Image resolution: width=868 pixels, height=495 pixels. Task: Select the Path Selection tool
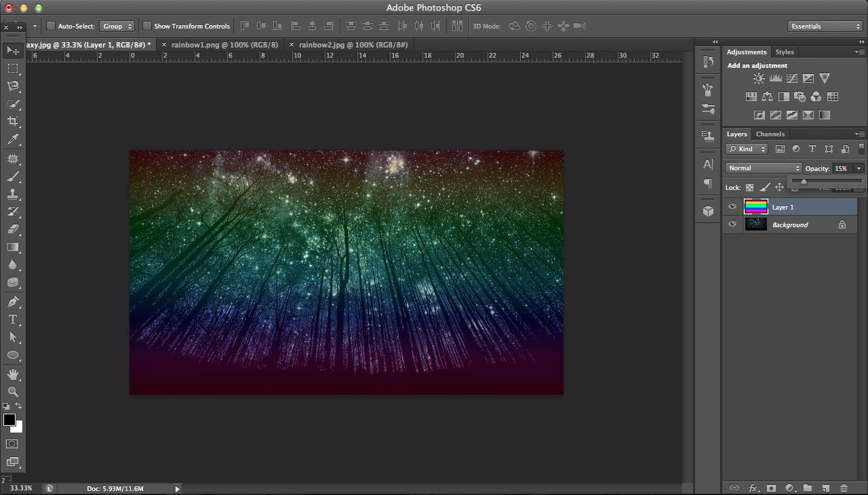click(13, 337)
